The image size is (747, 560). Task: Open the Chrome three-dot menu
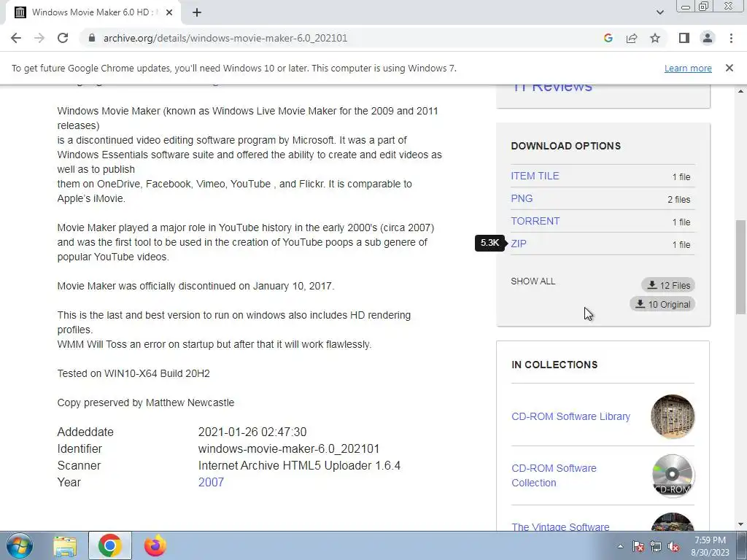tap(731, 38)
